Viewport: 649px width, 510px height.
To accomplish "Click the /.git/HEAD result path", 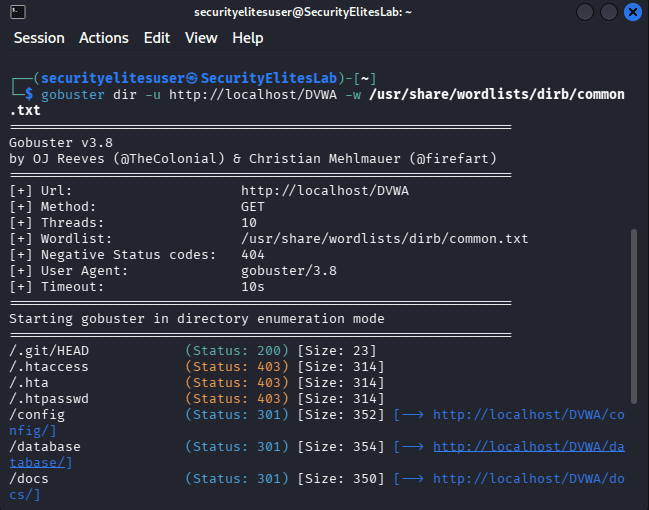I will [x=49, y=351].
